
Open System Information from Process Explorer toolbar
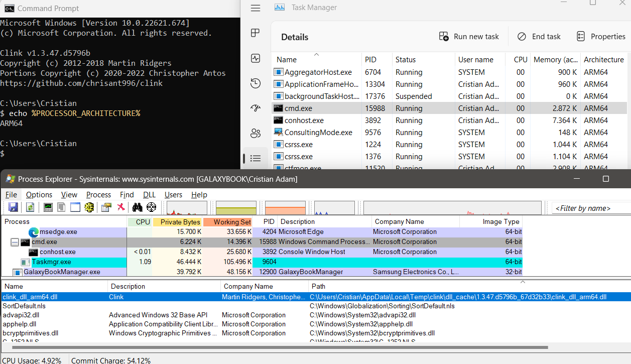point(48,207)
